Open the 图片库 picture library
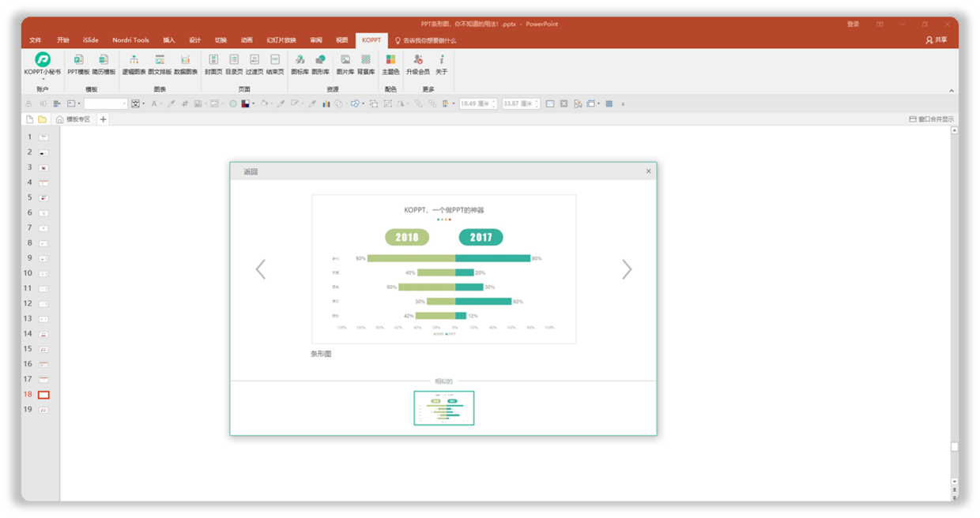Image resolution: width=980 pixels, height=518 pixels. point(345,65)
